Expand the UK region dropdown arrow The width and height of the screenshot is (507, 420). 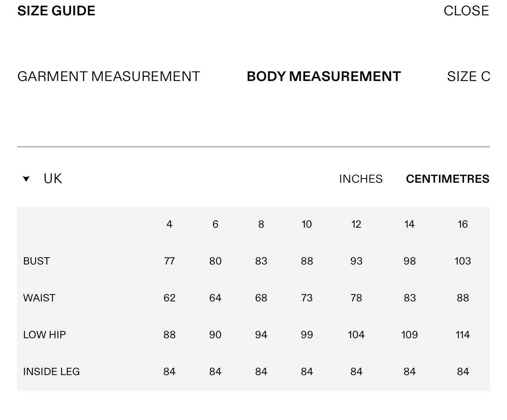[x=26, y=179]
